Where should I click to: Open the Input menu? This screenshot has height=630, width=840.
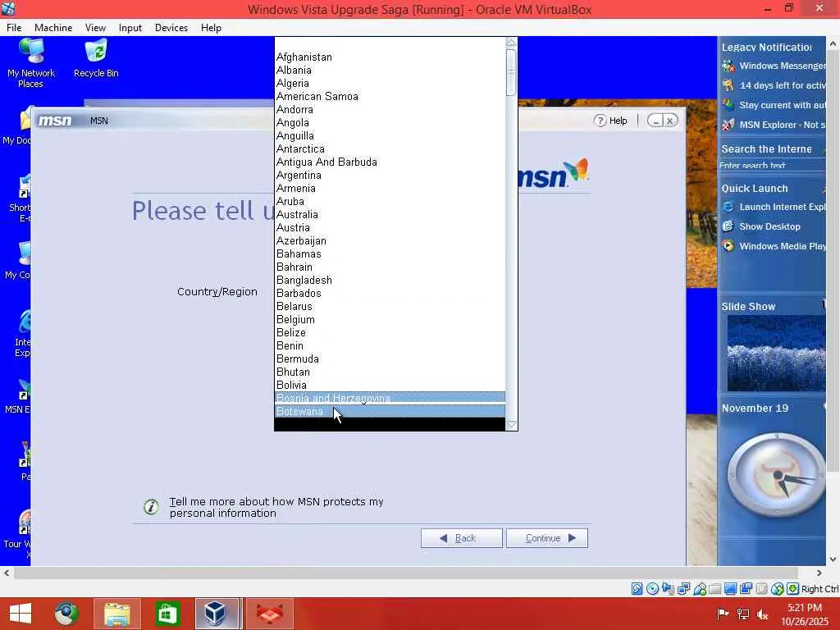tap(130, 28)
